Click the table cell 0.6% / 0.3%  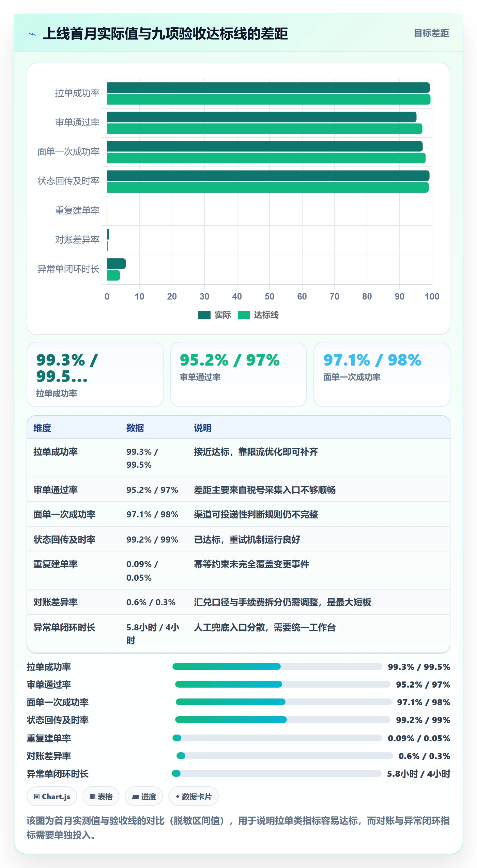coord(151,602)
